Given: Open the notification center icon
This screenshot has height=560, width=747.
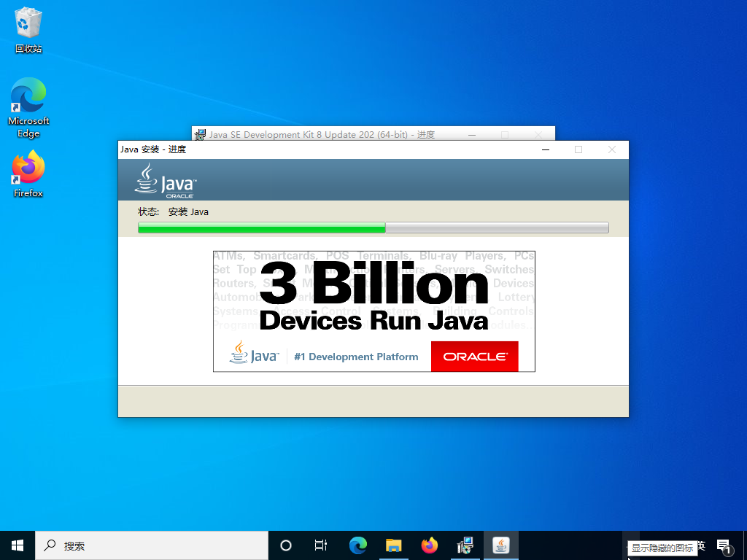Looking at the screenshot, I should point(724,546).
